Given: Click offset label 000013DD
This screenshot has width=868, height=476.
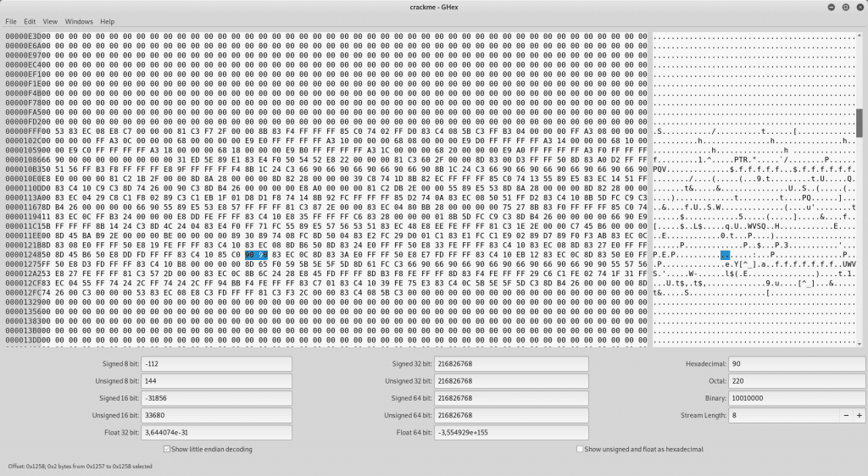Looking at the screenshot, I should click(x=23, y=340).
